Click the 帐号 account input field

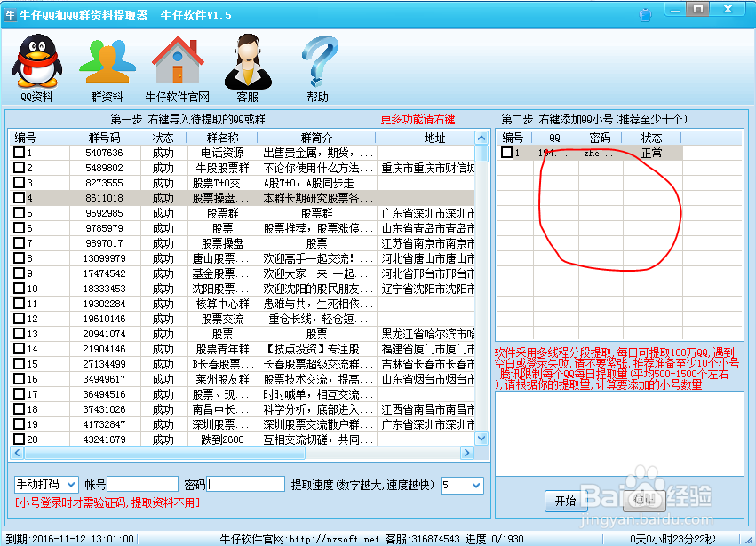pyautogui.click(x=143, y=485)
